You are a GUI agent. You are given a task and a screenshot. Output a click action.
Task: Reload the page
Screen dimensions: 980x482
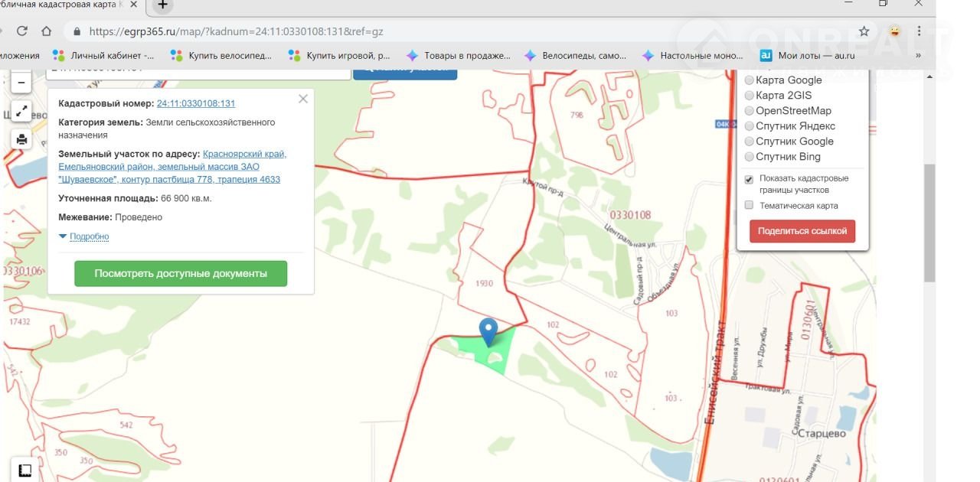point(22,31)
